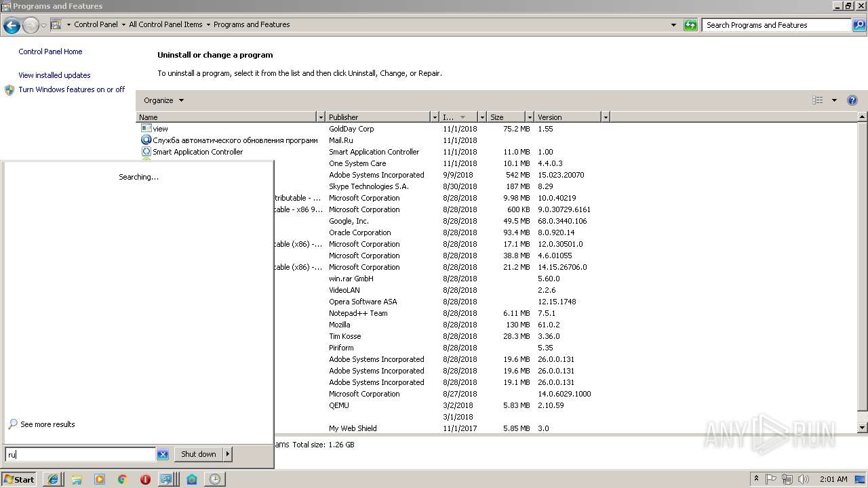Click the taskbar clock showing 2:01 AM

pyautogui.click(x=833, y=479)
